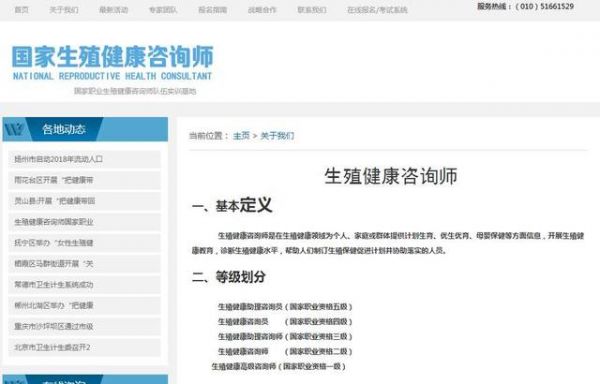The width and height of the screenshot is (600, 384).
Task: Open 在线报名/考试系统 link in the nav
Action: click(377, 10)
